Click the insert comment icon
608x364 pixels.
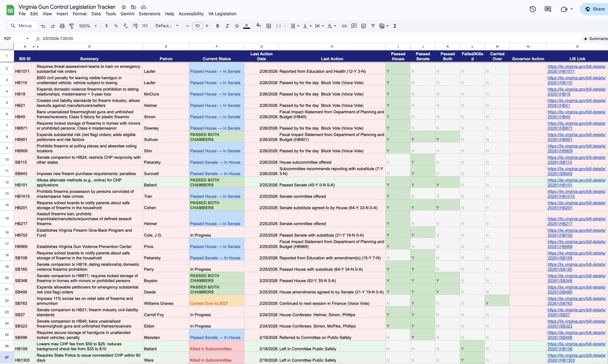[354, 26]
